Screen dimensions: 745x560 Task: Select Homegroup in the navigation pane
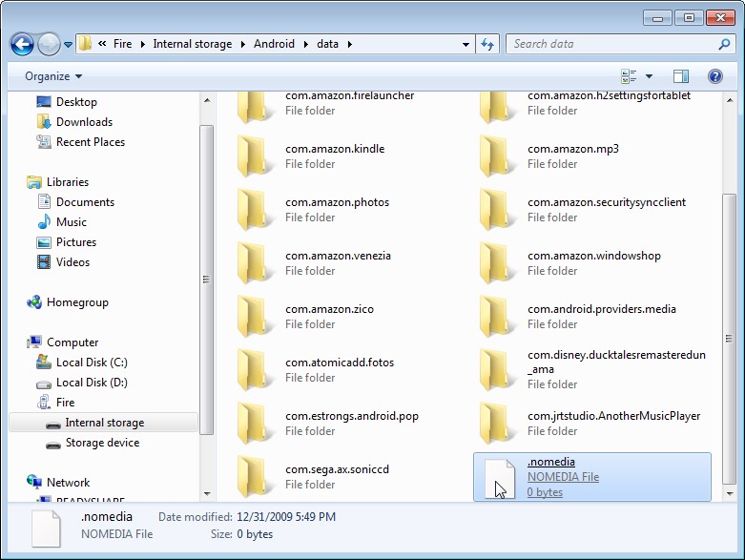[77, 302]
